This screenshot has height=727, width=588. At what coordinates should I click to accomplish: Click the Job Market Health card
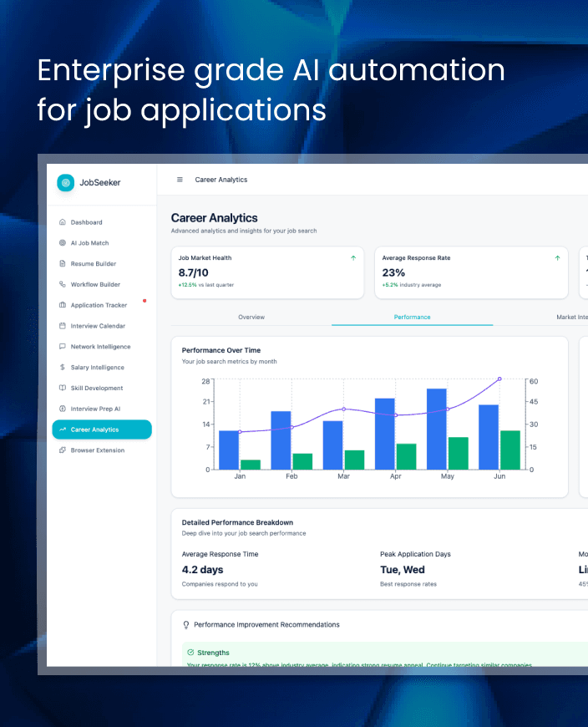268,272
